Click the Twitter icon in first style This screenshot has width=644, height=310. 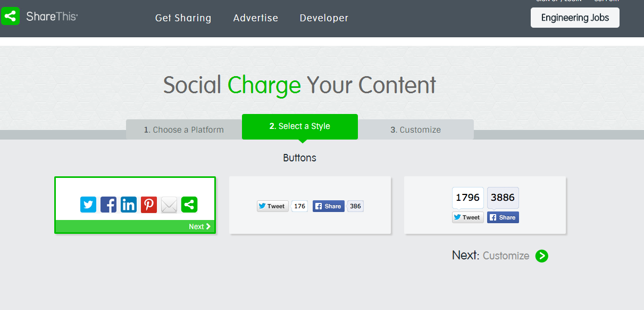pos(88,205)
